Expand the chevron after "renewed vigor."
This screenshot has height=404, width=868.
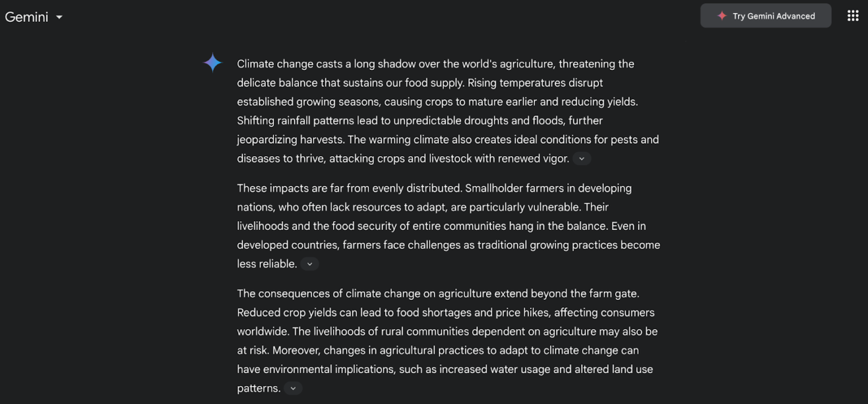click(x=582, y=159)
